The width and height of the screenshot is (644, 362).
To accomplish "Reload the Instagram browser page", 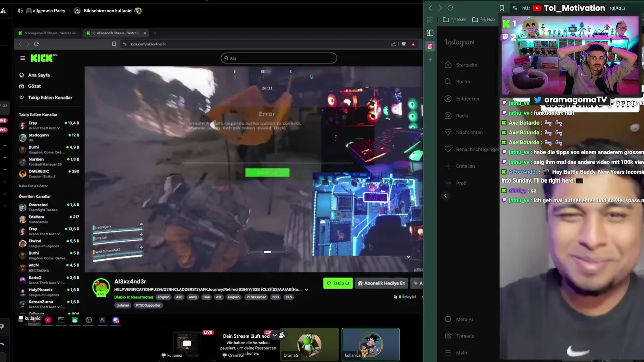I will click(x=450, y=8).
